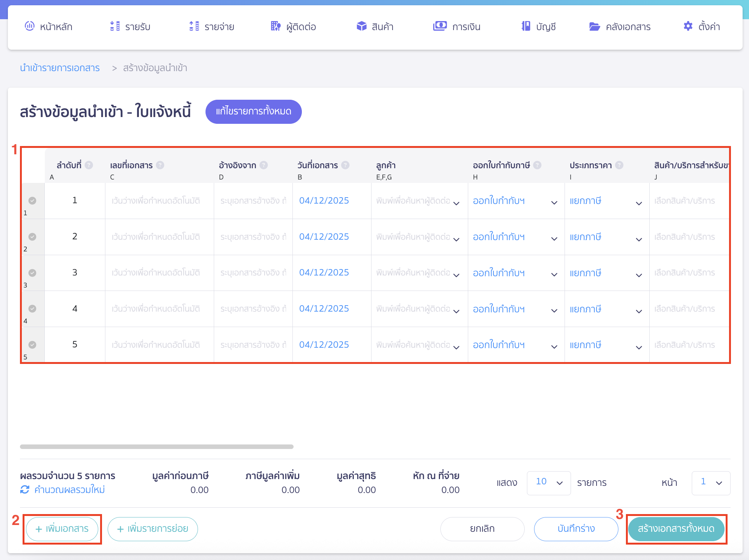Click the แก้ไขรายการทั้งหมด button
Viewport: 749px width, 560px height.
pyautogui.click(x=253, y=111)
